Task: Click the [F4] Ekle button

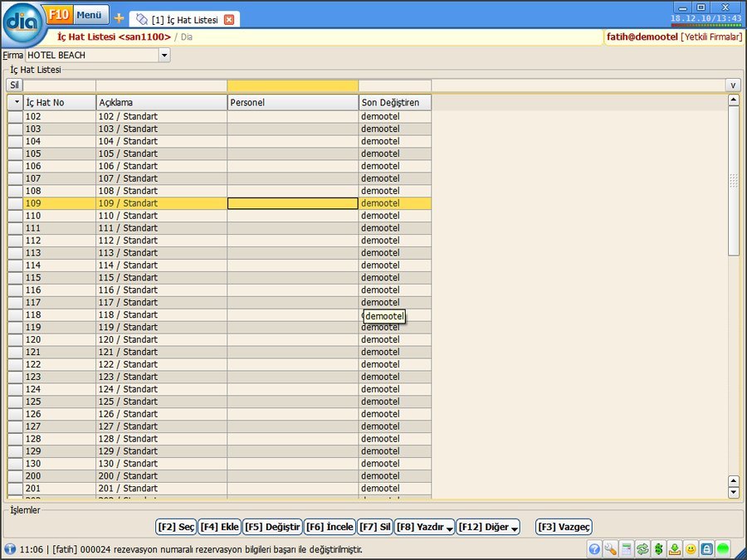Action: (220, 527)
